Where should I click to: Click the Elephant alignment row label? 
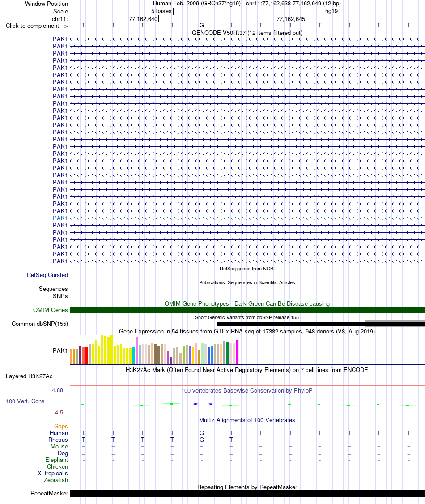click(x=56, y=460)
